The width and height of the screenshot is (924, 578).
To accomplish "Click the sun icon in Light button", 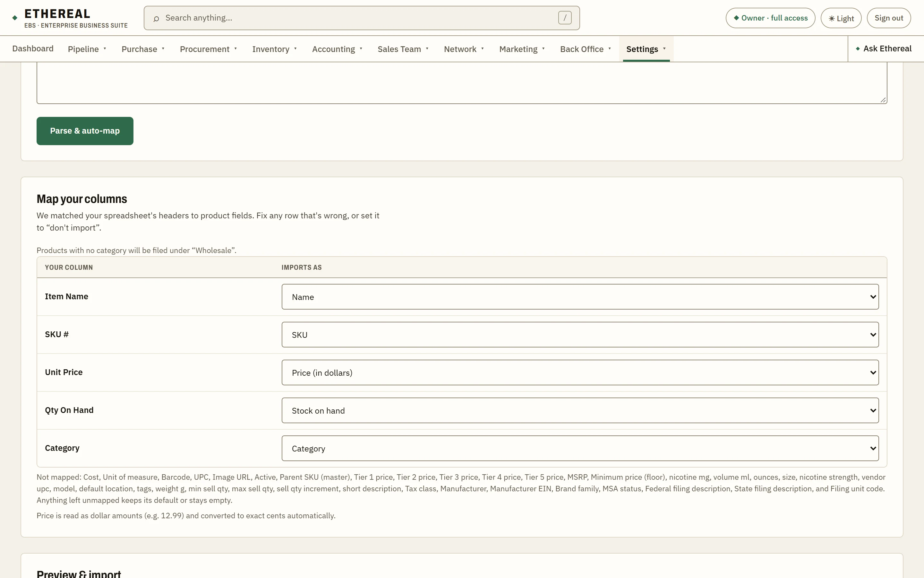I will (x=831, y=18).
